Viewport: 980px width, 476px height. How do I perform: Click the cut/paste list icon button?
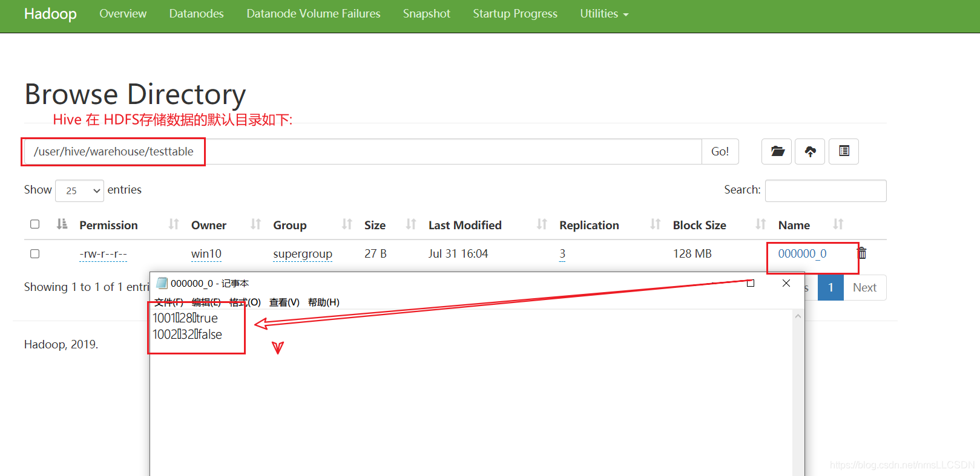[844, 151]
